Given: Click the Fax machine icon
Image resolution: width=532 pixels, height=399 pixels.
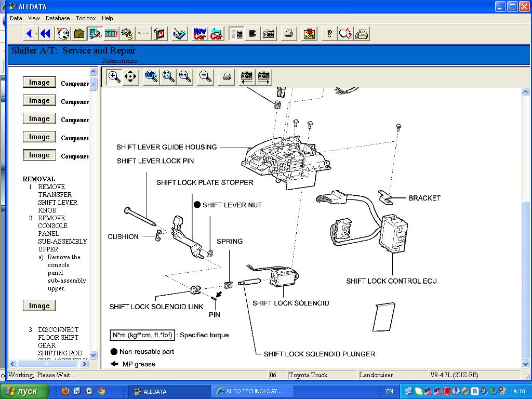Looking at the screenshot, I should (362, 34).
